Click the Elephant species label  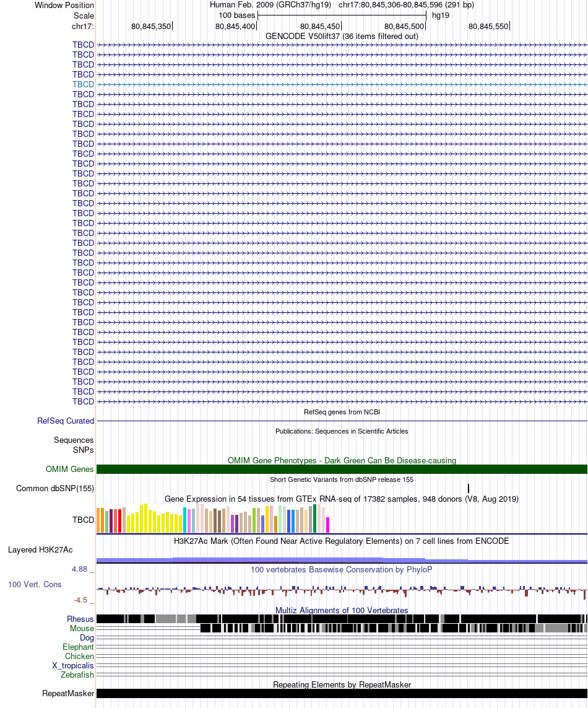78,647
